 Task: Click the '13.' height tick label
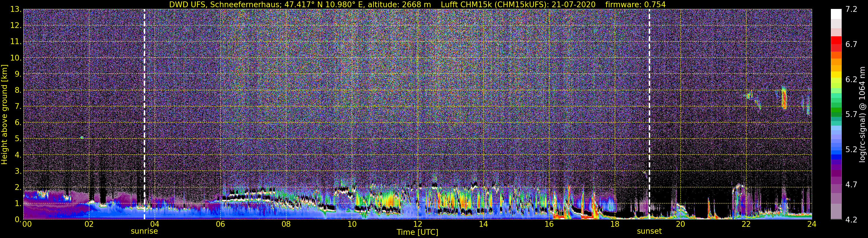pos(16,9)
